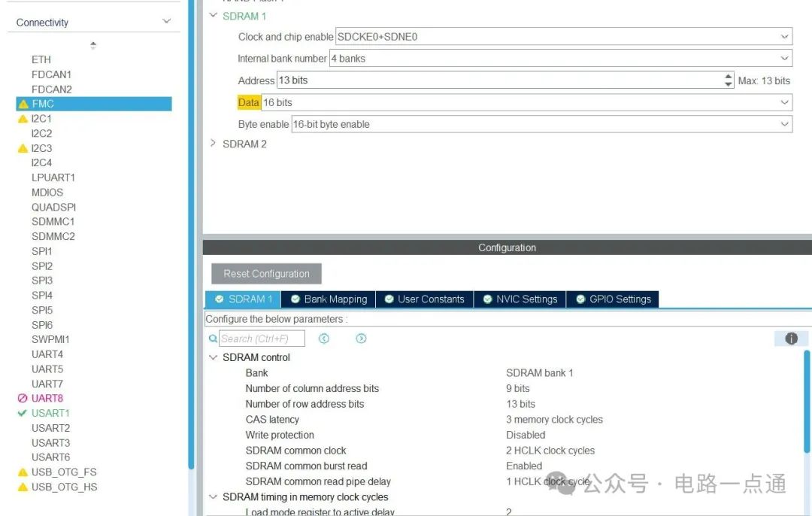Click the '9 bits' column address value

pyautogui.click(x=518, y=389)
